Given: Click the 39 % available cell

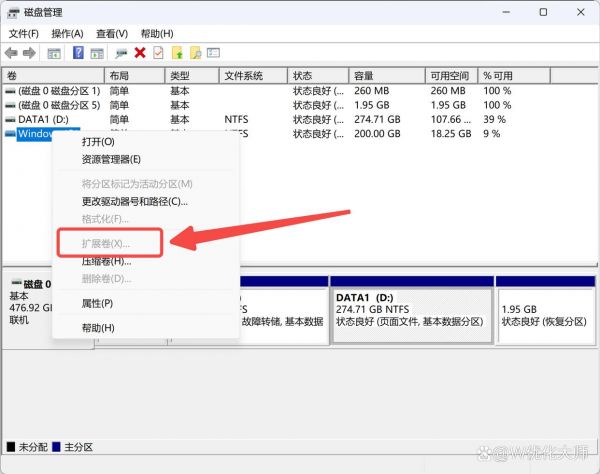Looking at the screenshot, I should pyautogui.click(x=494, y=119).
